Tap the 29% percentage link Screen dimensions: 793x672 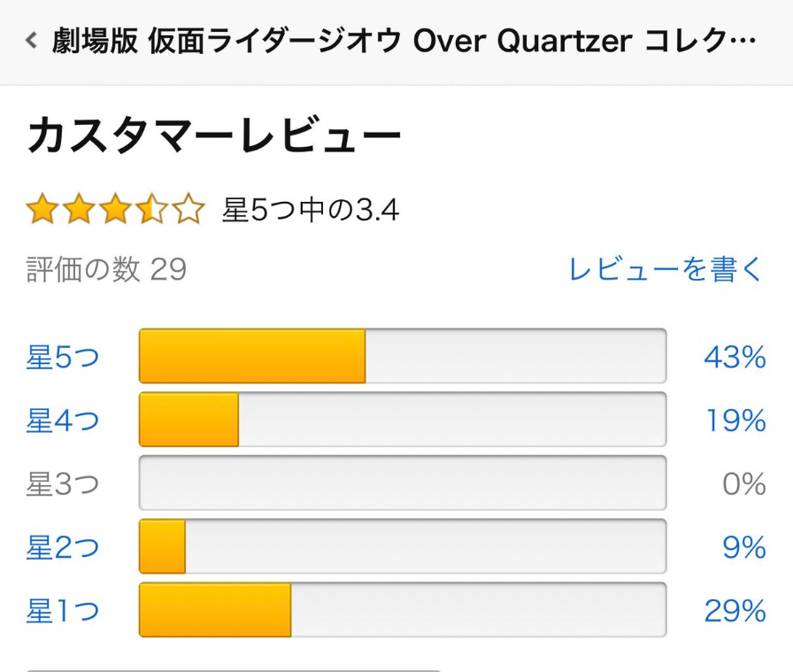point(735,611)
